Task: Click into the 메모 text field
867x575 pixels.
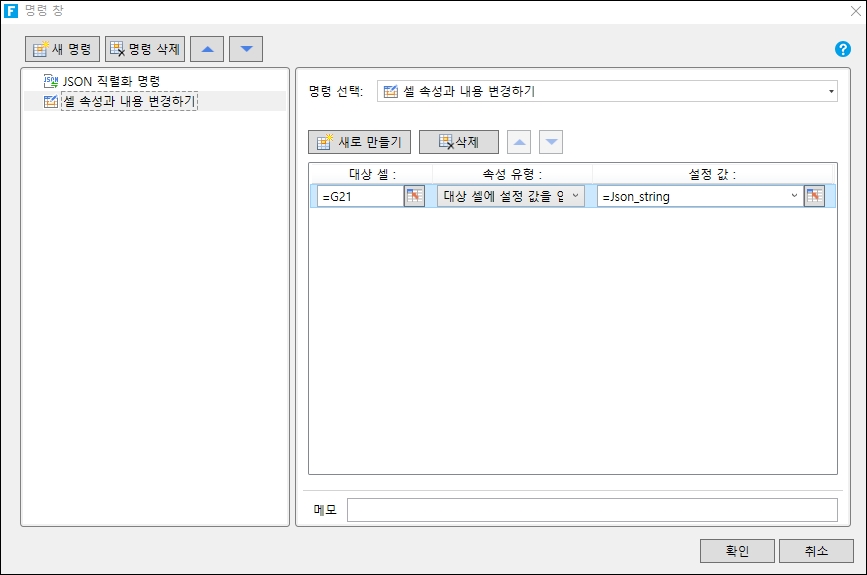Action: (591, 510)
